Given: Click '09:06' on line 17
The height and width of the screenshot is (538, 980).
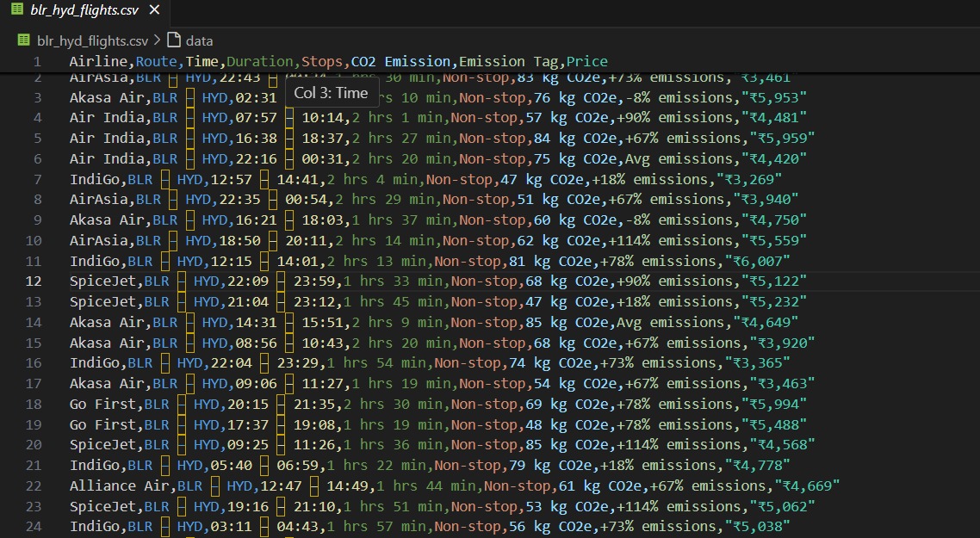Looking at the screenshot, I should click(x=257, y=384).
